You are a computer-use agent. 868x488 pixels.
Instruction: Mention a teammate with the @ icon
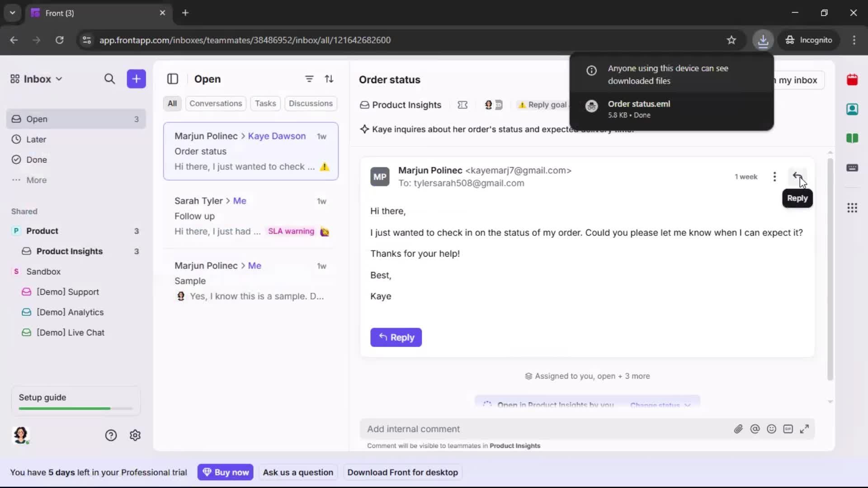755,429
